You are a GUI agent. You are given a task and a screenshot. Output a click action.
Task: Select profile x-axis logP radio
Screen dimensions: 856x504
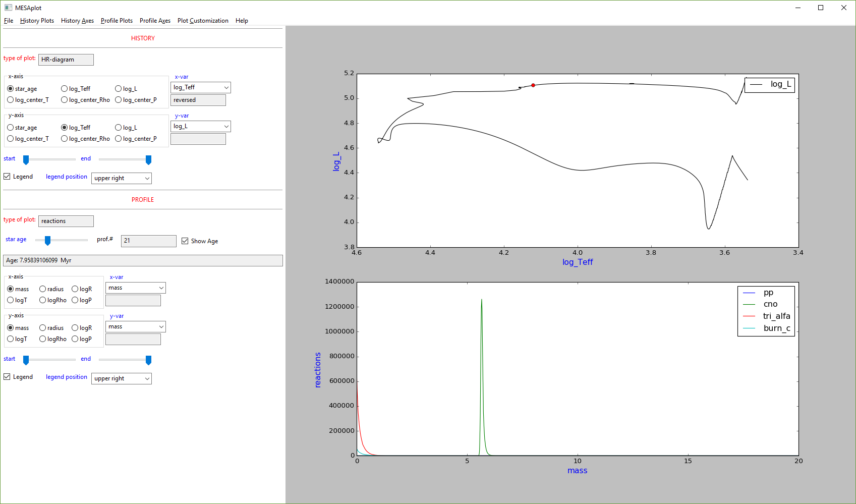tap(75, 300)
